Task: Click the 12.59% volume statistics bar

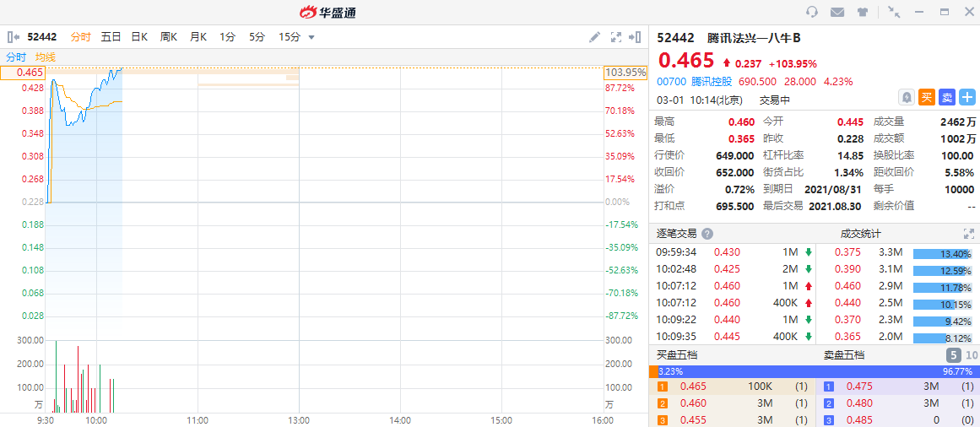Action: [x=943, y=271]
